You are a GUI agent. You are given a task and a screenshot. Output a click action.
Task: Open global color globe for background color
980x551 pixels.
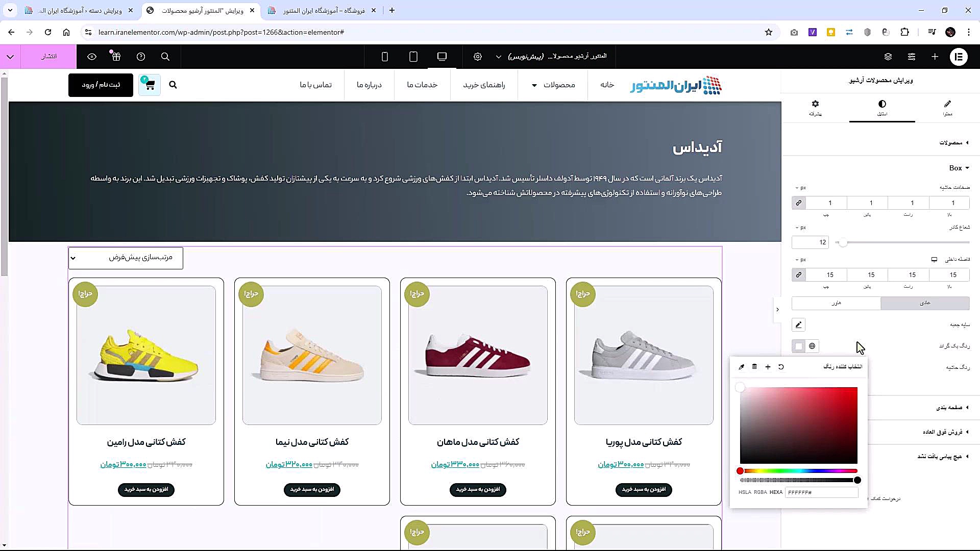coord(812,346)
